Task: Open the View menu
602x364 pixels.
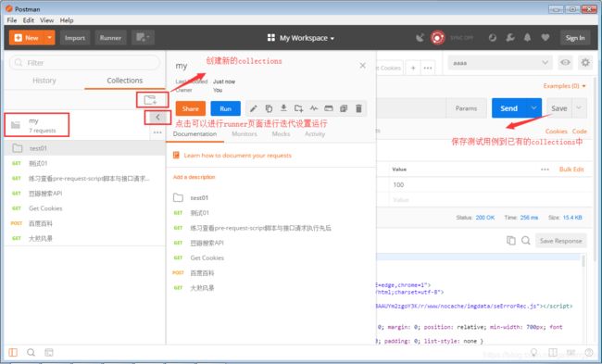Action: click(x=47, y=20)
